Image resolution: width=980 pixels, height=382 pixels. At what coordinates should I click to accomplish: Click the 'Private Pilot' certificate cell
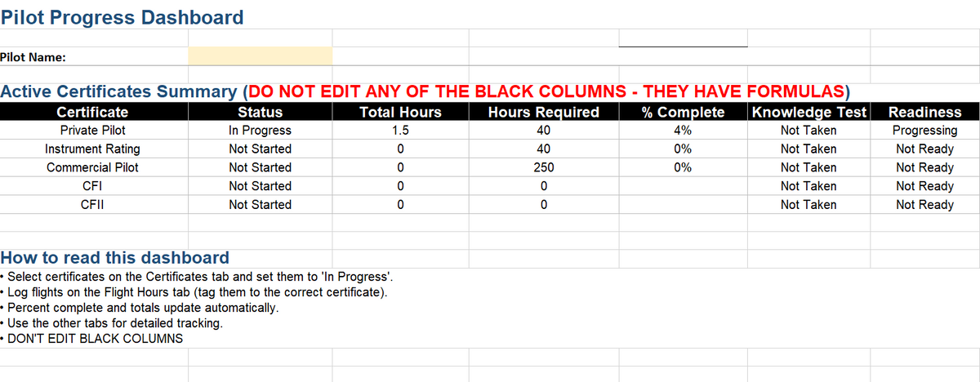[x=94, y=131]
